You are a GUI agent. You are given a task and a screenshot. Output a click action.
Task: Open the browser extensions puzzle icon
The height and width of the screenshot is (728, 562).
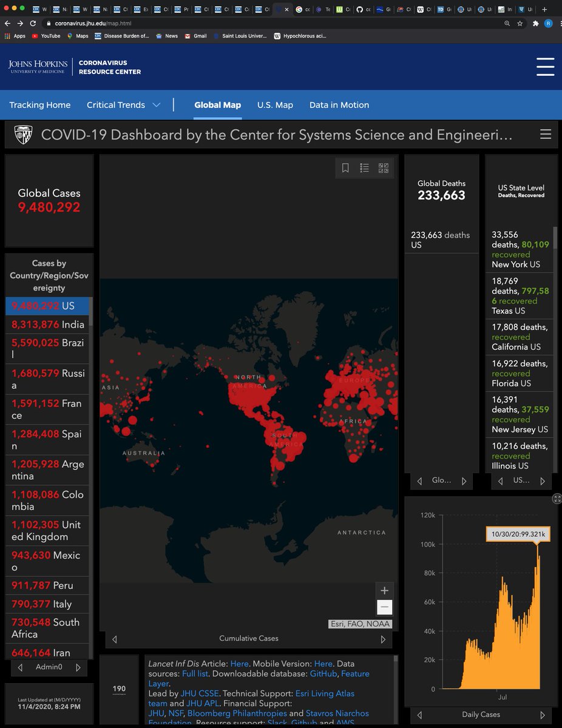coord(535,23)
